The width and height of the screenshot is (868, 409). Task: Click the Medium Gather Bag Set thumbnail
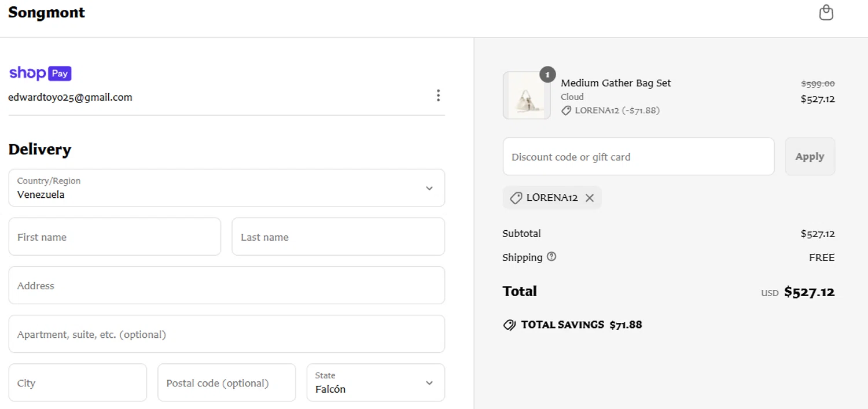(527, 95)
